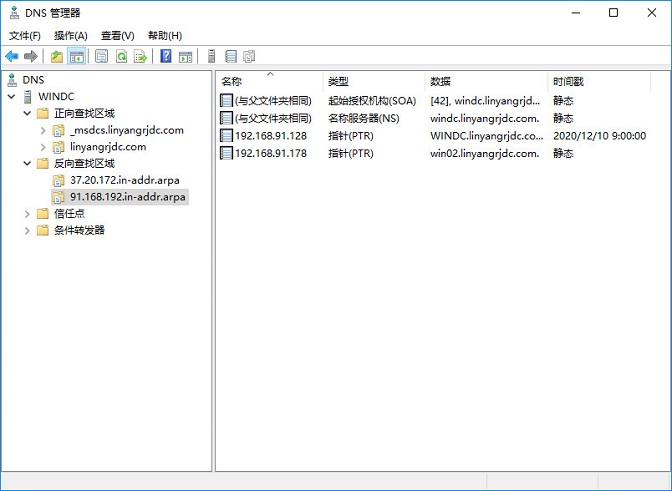Screen dimensions: 672x491
Task: Click the grayed new records copy icon
Action: 249,56
